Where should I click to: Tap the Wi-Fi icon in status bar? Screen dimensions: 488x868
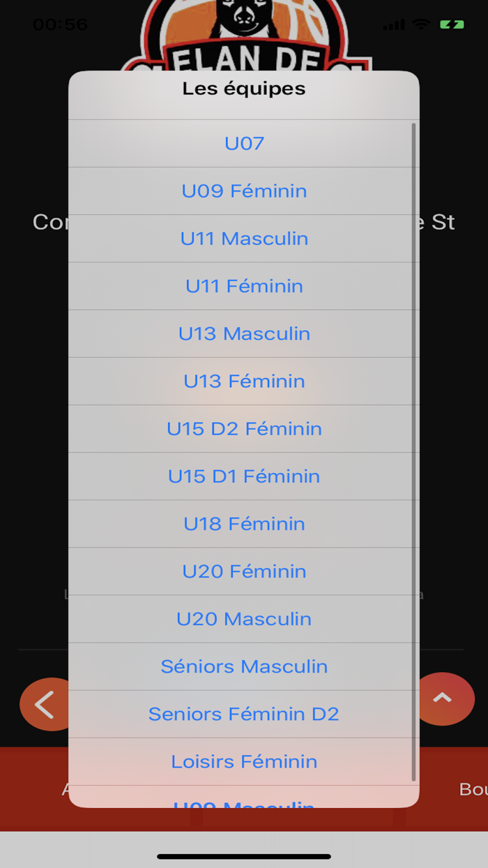point(420,24)
